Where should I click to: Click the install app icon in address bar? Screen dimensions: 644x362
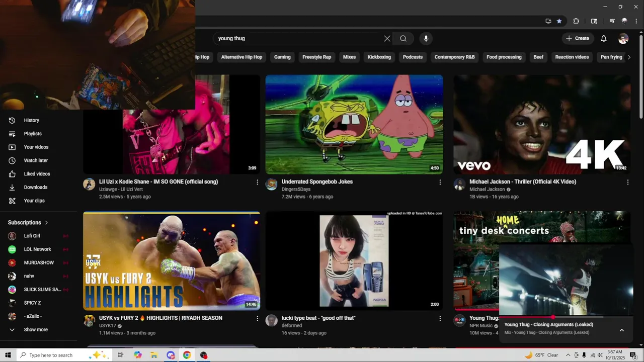pyautogui.click(x=548, y=21)
